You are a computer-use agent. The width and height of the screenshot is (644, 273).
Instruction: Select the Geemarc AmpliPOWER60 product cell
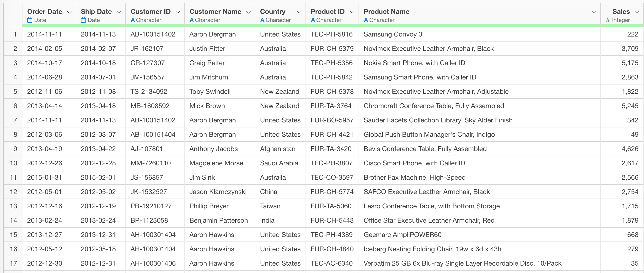[x=402, y=235]
